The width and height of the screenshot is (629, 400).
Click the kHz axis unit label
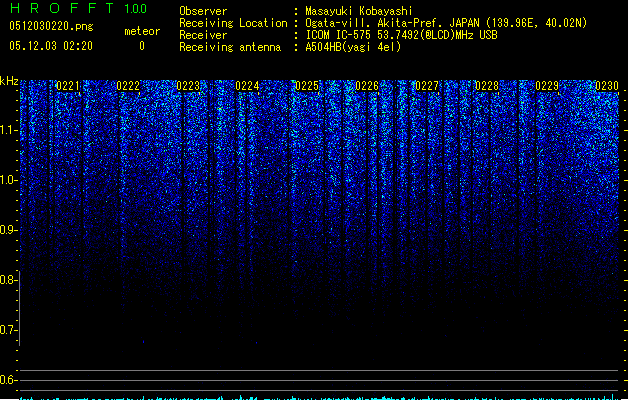coord(9,81)
